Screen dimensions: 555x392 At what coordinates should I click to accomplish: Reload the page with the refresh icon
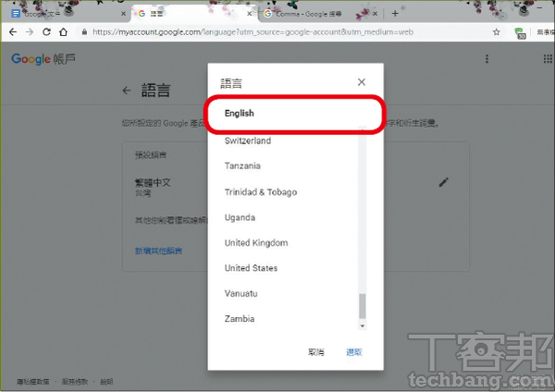(x=46, y=32)
